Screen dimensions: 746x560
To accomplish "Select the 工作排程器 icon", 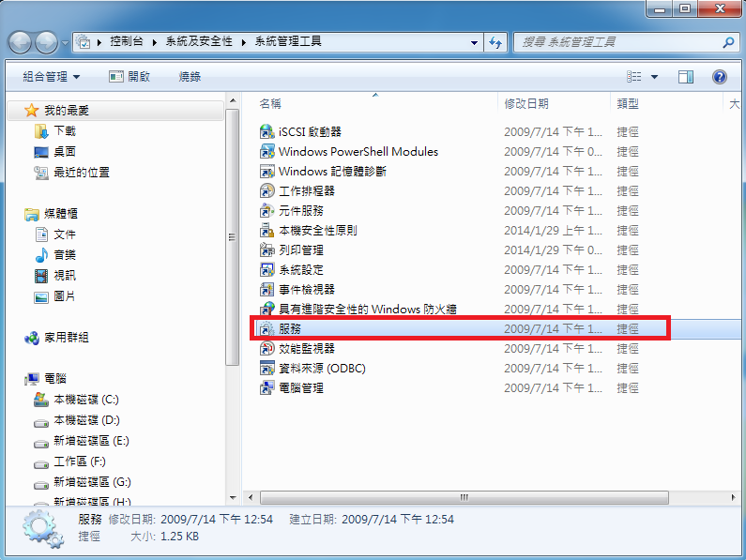I will point(267,191).
